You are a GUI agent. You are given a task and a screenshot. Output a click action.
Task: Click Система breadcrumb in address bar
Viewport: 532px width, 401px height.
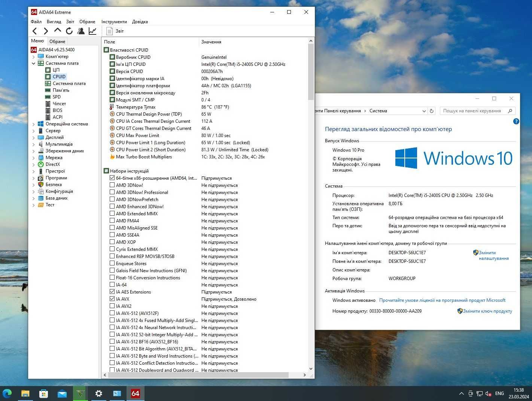[378, 111]
